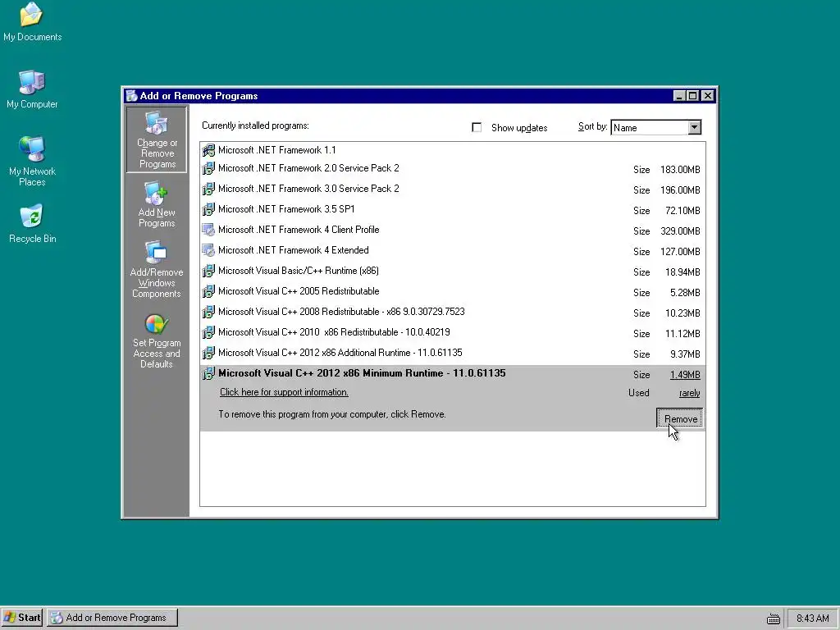Click the 8:43 AM taskbar clock

(812, 619)
